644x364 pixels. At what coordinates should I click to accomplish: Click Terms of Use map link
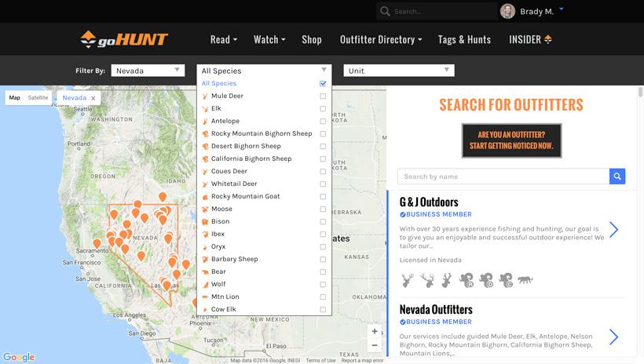pyautogui.click(x=320, y=360)
